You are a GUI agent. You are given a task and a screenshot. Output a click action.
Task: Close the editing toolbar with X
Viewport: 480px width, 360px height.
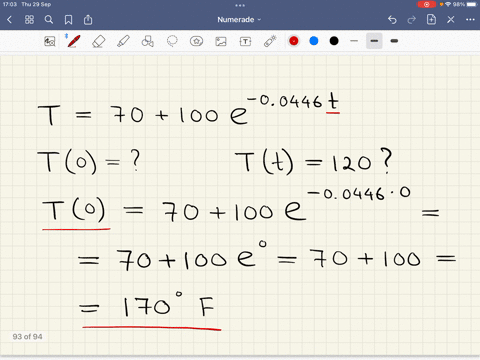(451, 20)
